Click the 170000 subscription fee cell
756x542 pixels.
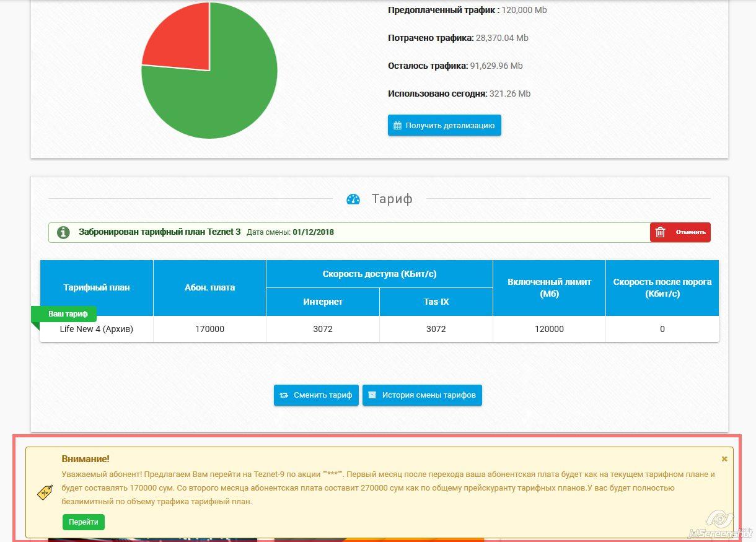click(x=209, y=329)
